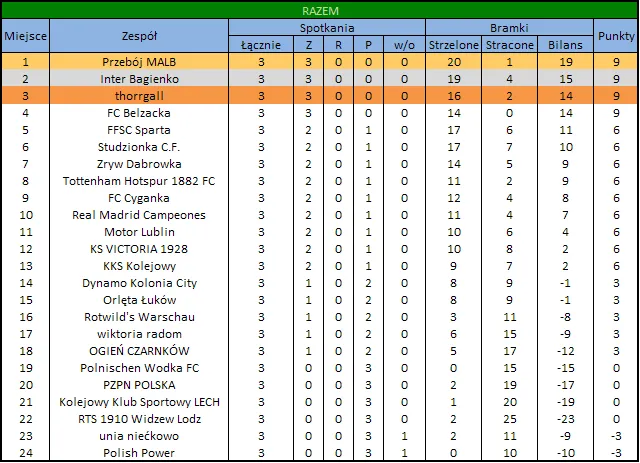This screenshot has width=640, height=463.
Task: Click the Zespół column header
Action: [x=138, y=36]
